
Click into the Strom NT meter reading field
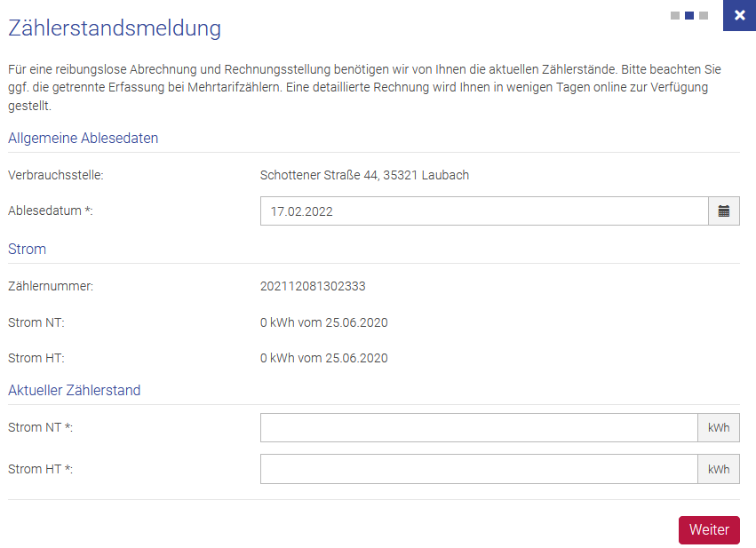(x=479, y=428)
